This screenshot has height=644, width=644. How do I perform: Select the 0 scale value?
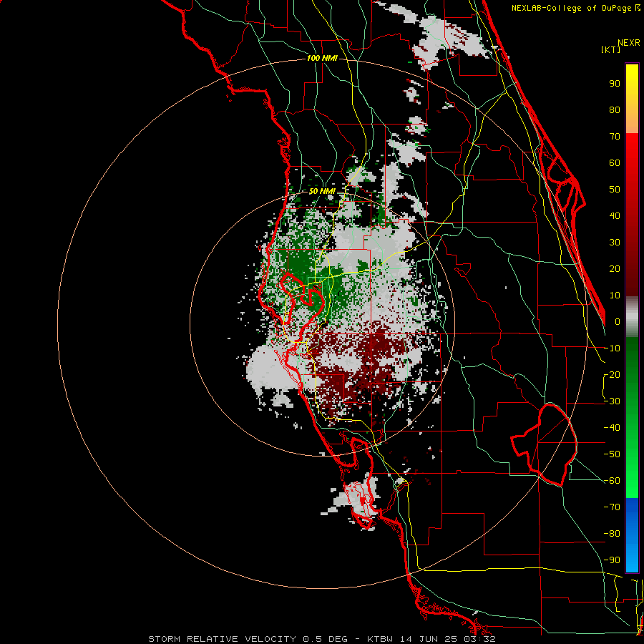click(x=618, y=322)
